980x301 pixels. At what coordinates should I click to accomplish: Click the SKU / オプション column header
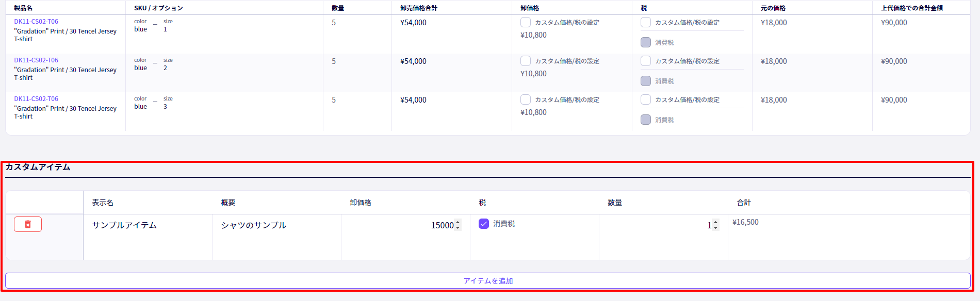pyautogui.click(x=158, y=8)
